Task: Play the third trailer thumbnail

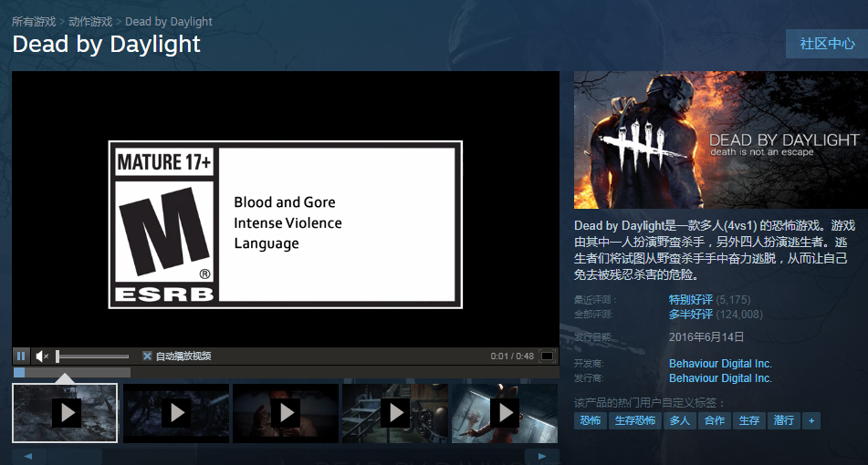Action: coord(285,413)
